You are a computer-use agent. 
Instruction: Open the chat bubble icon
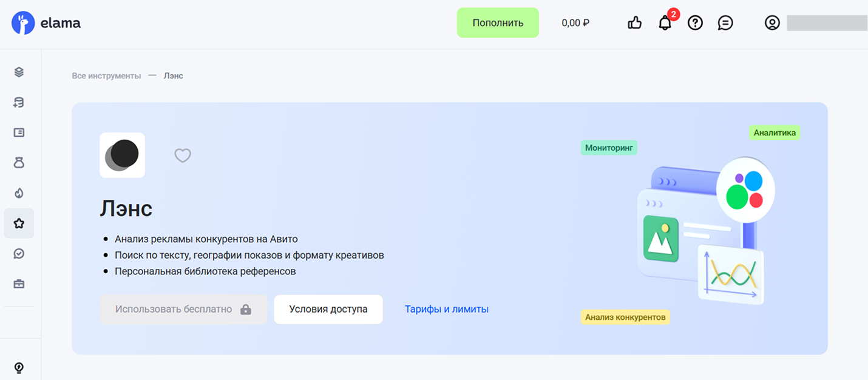pos(725,23)
